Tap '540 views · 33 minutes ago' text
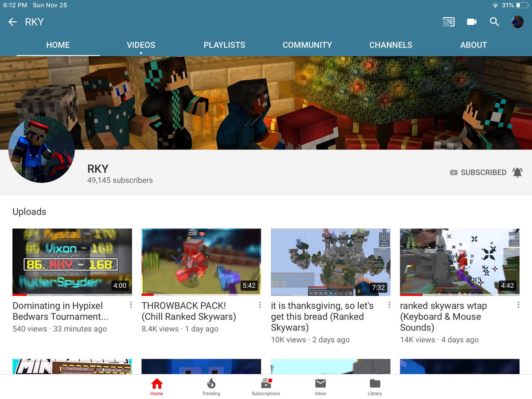 coord(59,329)
